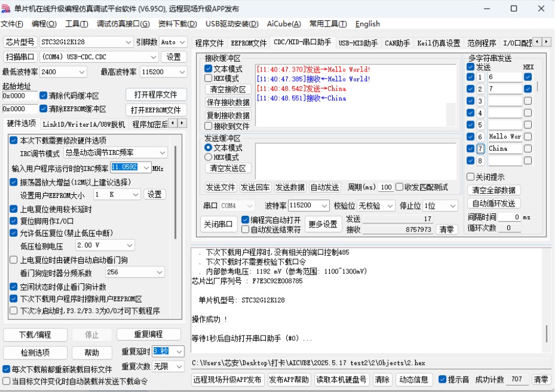Click the 读取本机硬盘号 button
This screenshot has width=555, height=392.
coord(341,380)
